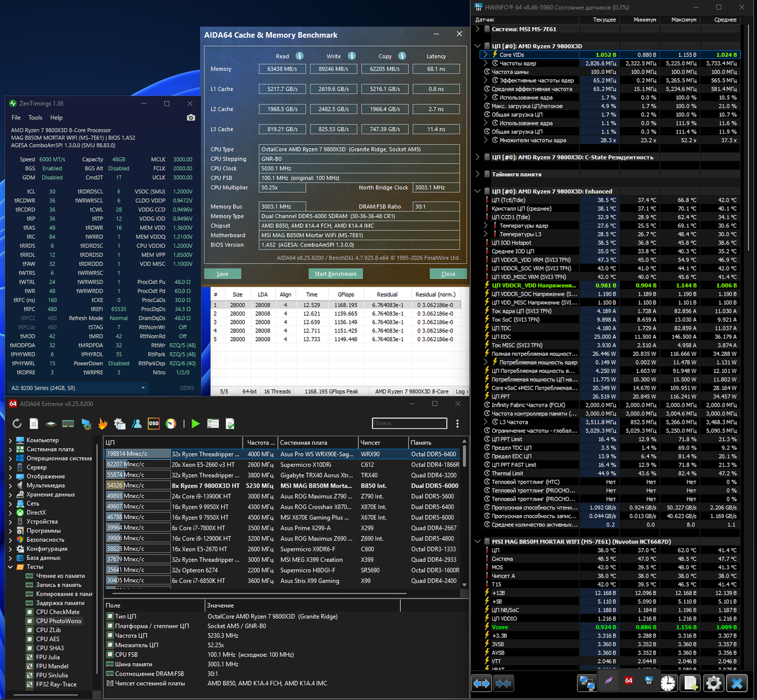This screenshot has width=757, height=700.
Task: Click the green play Start icon in AIDA64
Action: pos(195,423)
